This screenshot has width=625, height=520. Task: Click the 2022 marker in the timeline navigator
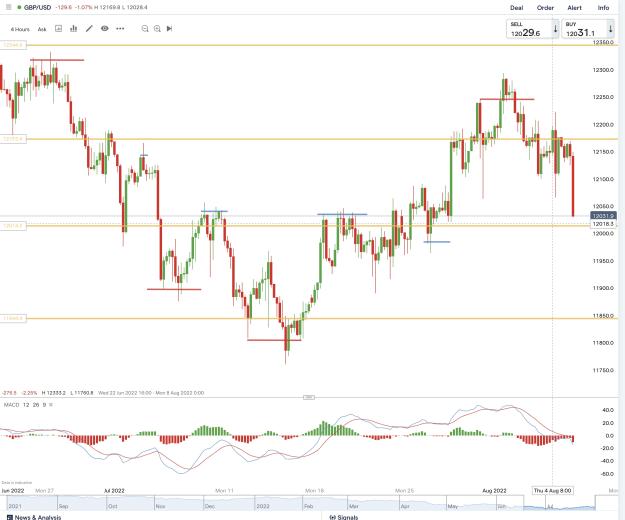coord(262,506)
